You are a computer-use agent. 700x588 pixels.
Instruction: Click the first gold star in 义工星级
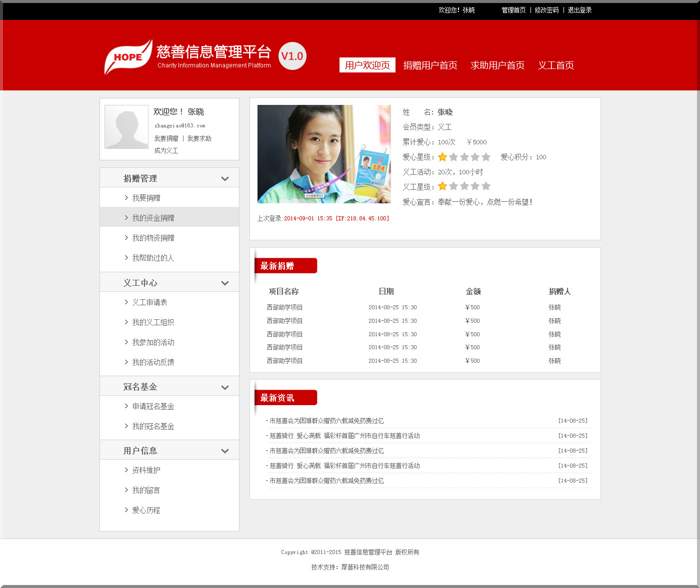coord(442,186)
